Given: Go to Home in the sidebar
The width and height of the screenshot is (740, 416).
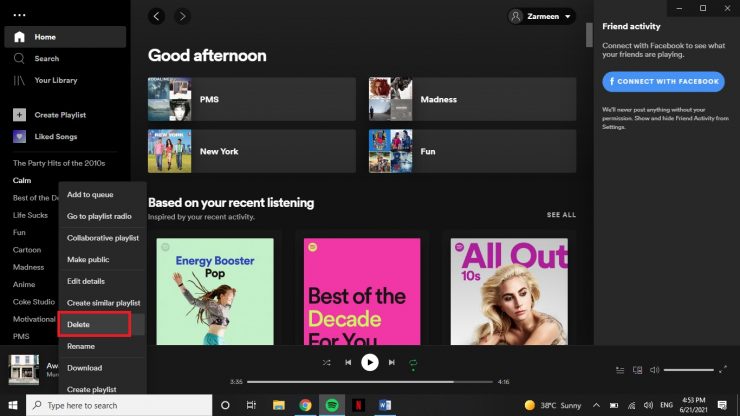Looking at the screenshot, I should (x=65, y=37).
